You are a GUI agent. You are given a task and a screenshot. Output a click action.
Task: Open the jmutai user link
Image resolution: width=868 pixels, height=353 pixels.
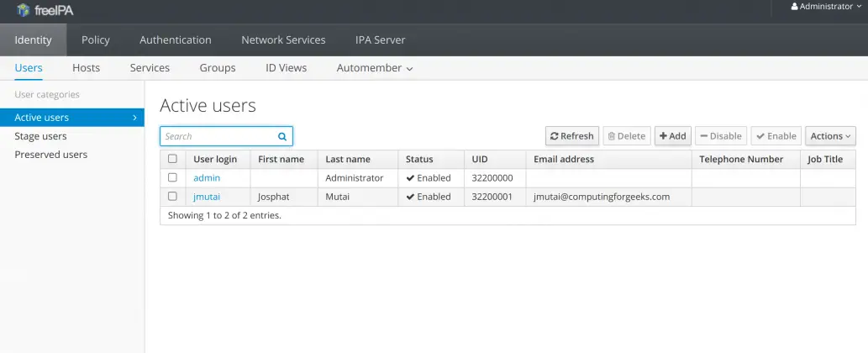(x=207, y=197)
